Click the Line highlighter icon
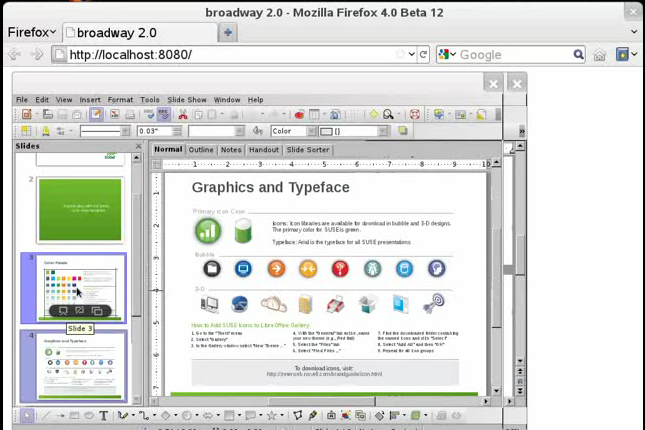645x430 pixels. (x=46, y=131)
